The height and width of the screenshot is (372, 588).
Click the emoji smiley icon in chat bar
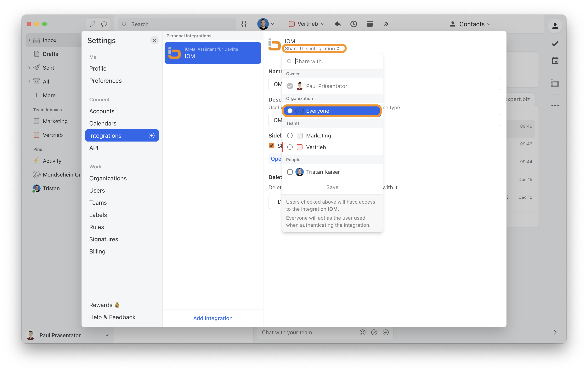pyautogui.click(x=362, y=333)
